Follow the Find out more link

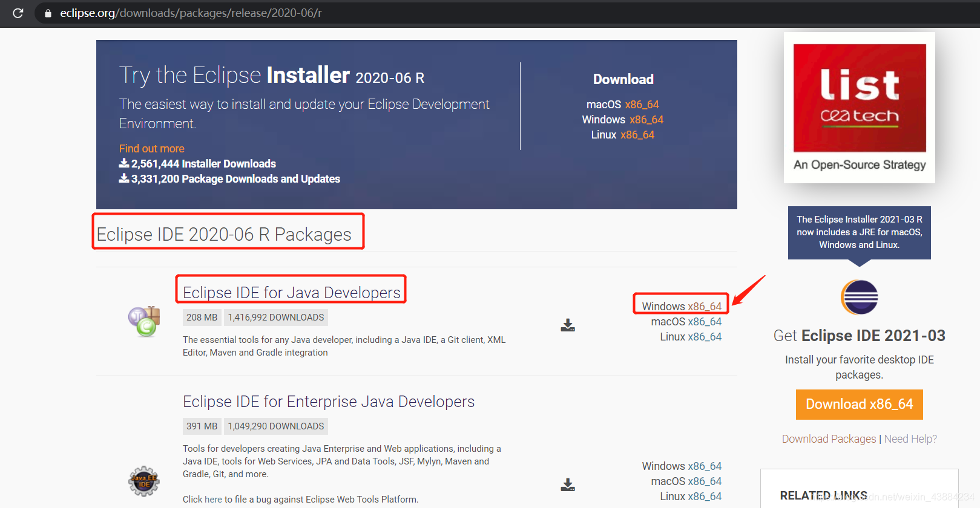click(151, 149)
